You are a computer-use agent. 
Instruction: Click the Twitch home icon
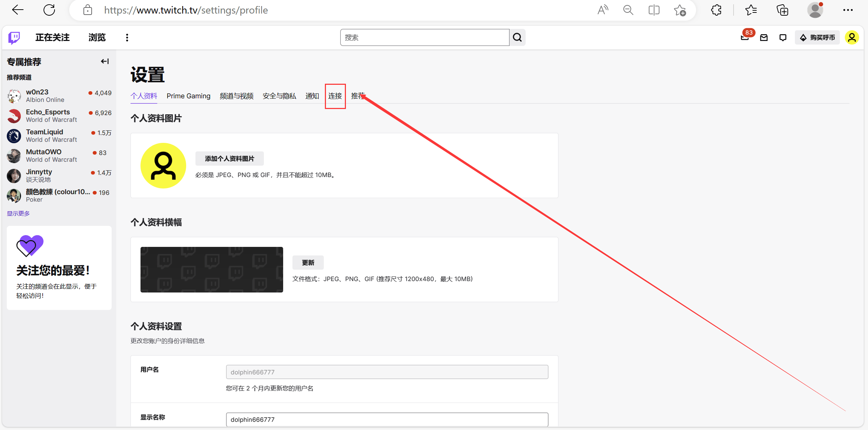(x=15, y=37)
